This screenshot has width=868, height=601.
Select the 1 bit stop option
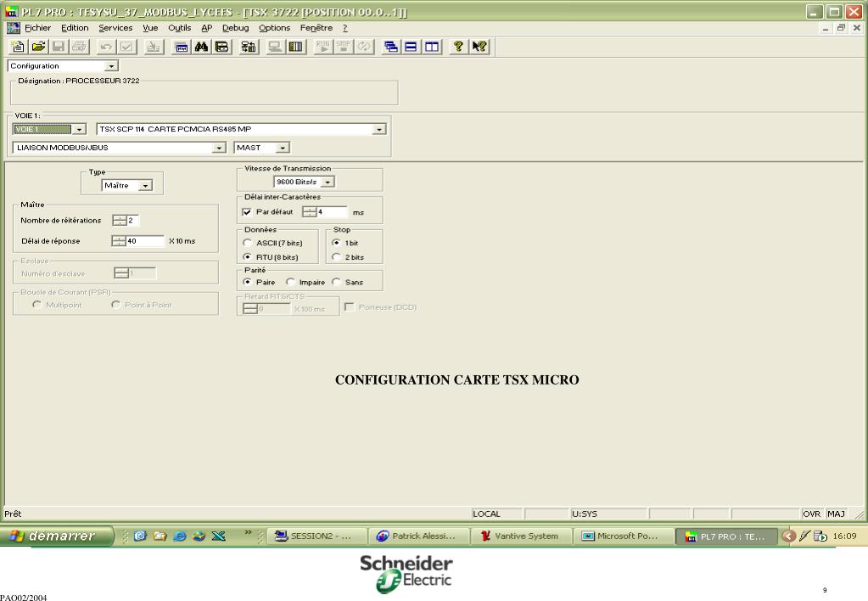tap(336, 243)
